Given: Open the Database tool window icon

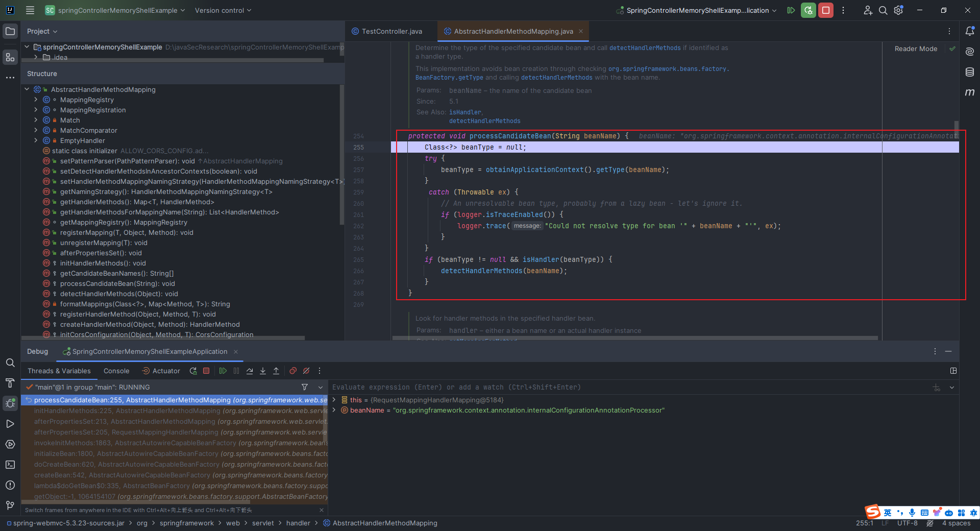Looking at the screenshot, I should click(x=970, y=72).
